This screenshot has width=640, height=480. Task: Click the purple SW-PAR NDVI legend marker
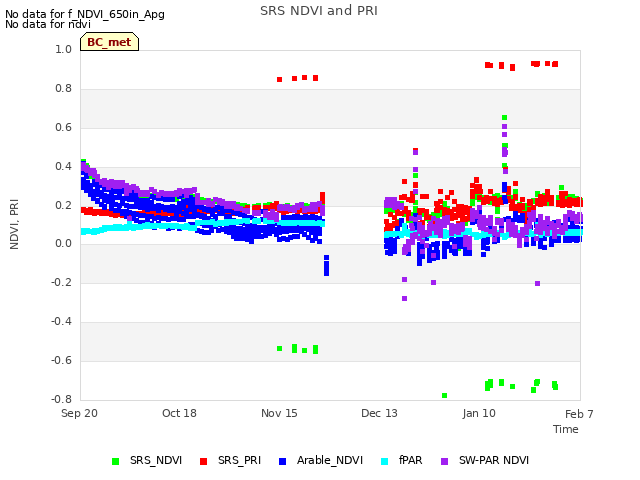tap(444, 461)
